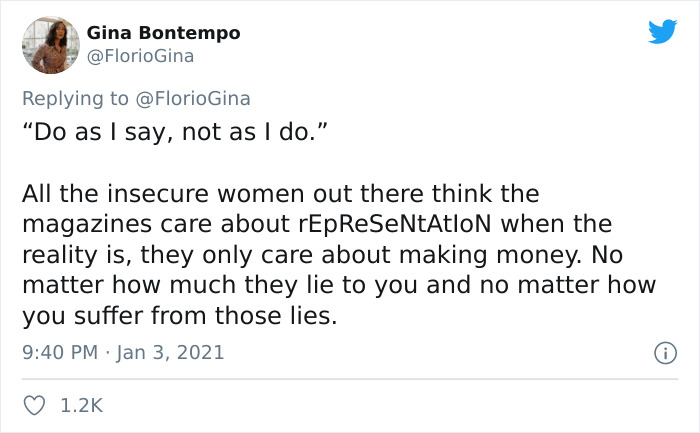
Task: Like the tweet with the heart icon
Action: click(35, 405)
